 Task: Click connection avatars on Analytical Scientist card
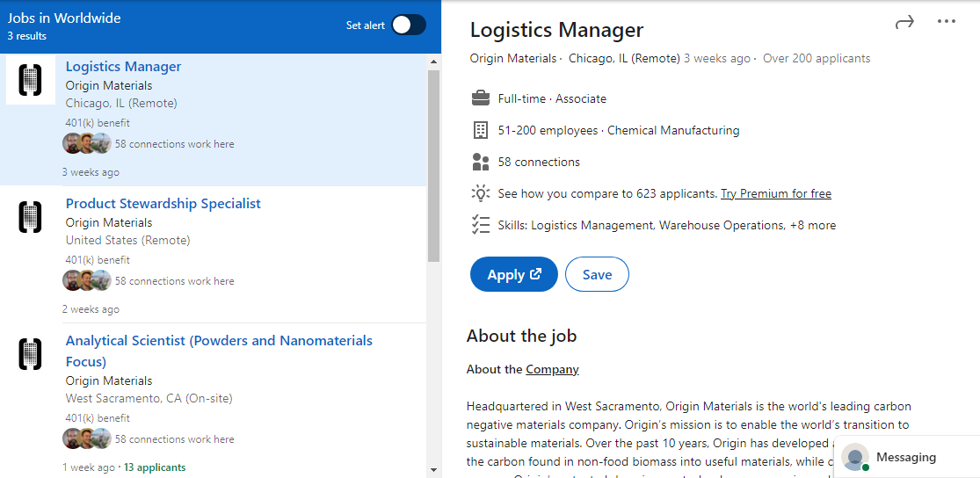point(87,438)
